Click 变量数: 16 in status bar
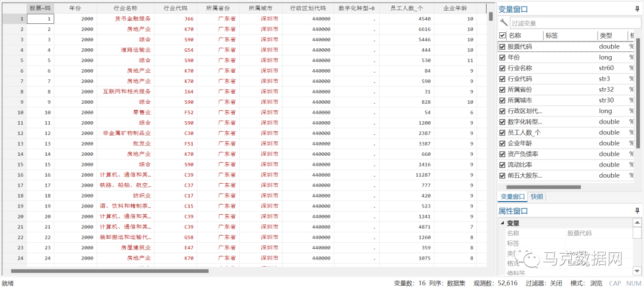Screen dimensions: 644x287 (x=410, y=283)
